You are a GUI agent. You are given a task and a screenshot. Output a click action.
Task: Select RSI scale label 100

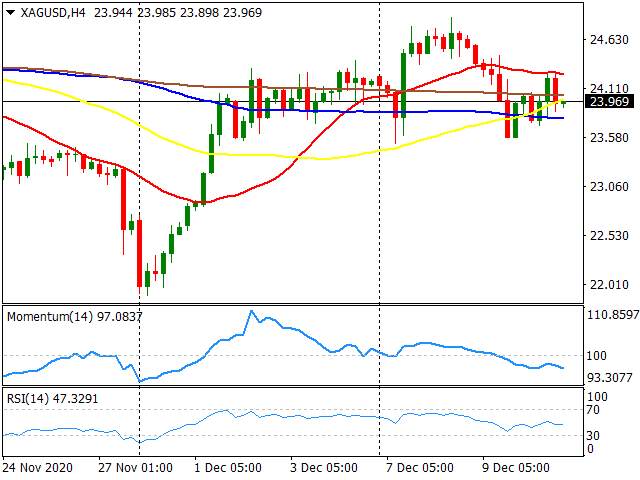597,397
